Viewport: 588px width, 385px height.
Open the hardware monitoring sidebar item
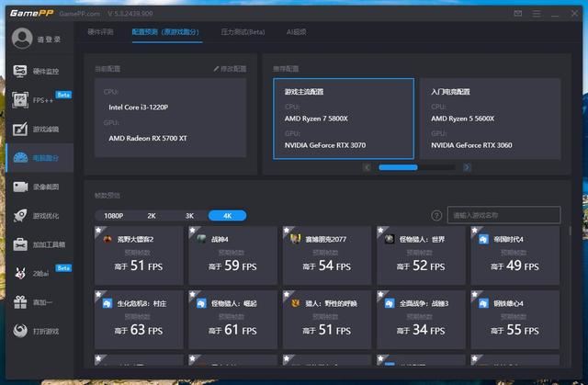[40, 72]
